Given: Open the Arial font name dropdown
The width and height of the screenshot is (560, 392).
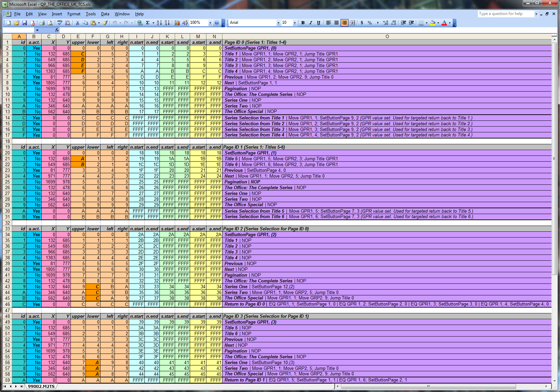Looking at the screenshot, I should coord(278,23).
